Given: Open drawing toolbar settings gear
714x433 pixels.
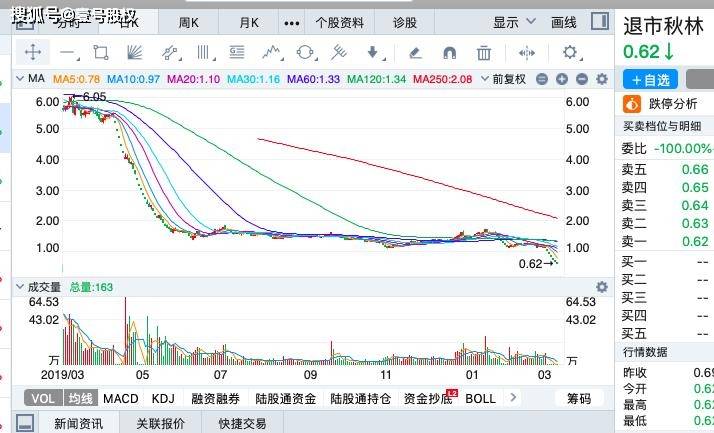Looking at the screenshot, I should pyautogui.click(x=571, y=53).
